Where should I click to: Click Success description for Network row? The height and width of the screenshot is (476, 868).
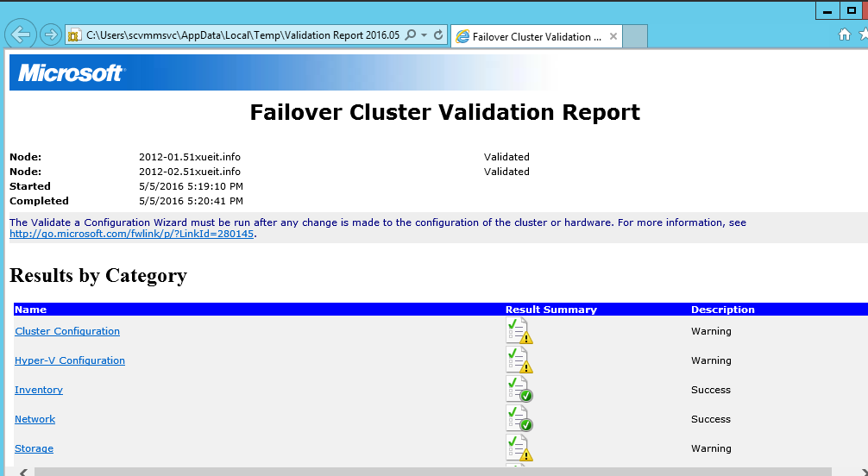(x=710, y=419)
